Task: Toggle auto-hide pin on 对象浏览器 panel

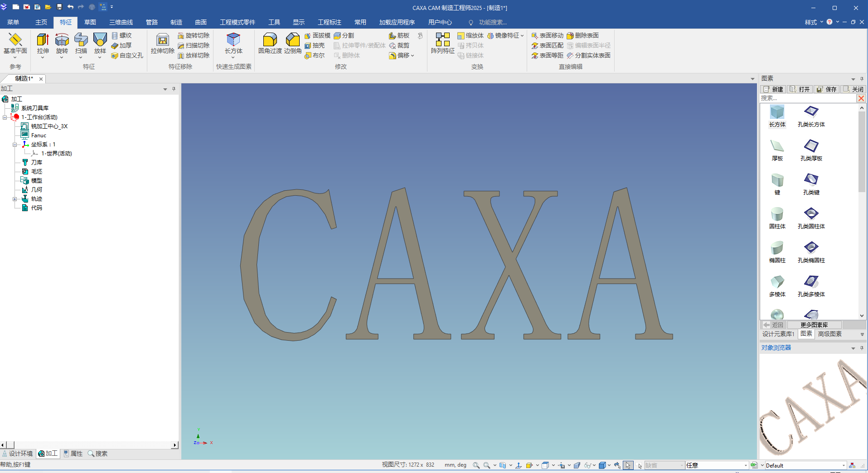Action: coord(862,348)
